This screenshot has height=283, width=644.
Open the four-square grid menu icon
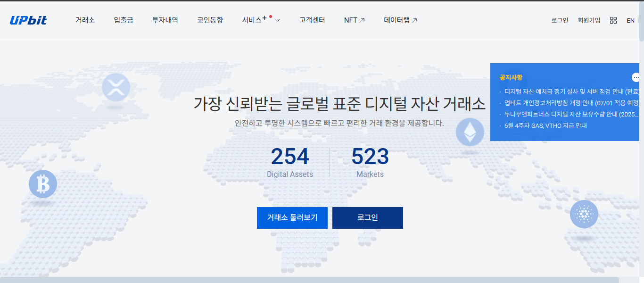coord(613,20)
